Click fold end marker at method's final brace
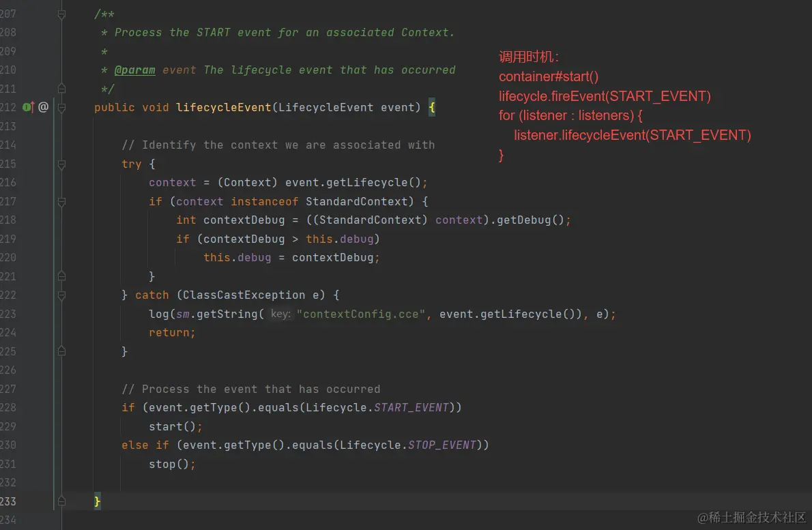Screen dimensions: 812x530 [x=61, y=501]
